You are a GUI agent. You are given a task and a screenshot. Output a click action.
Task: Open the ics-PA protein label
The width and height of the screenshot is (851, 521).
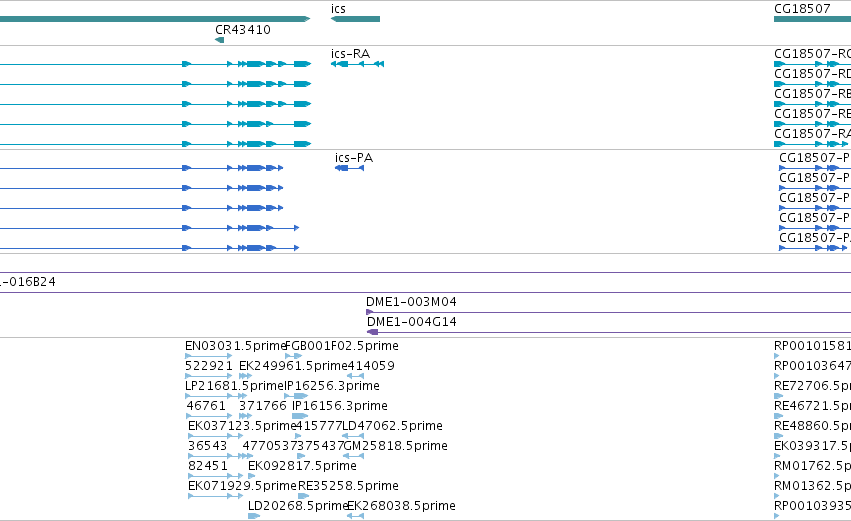click(x=354, y=158)
